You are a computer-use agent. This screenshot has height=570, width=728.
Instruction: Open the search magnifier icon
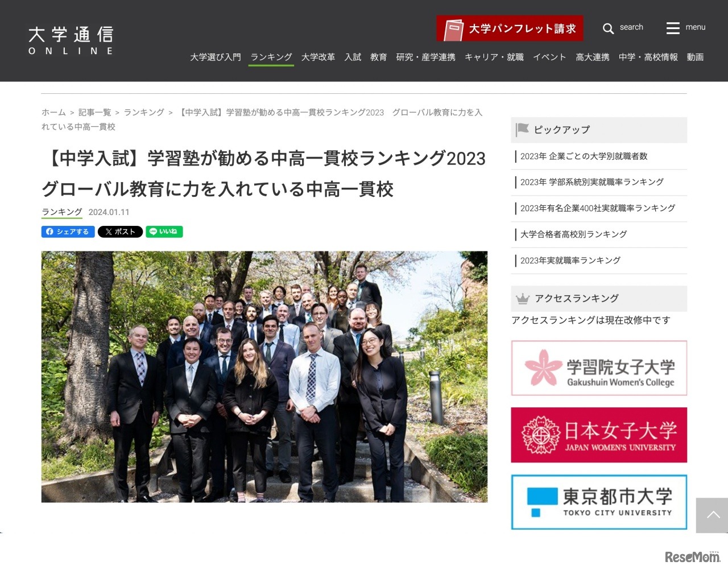[608, 28]
